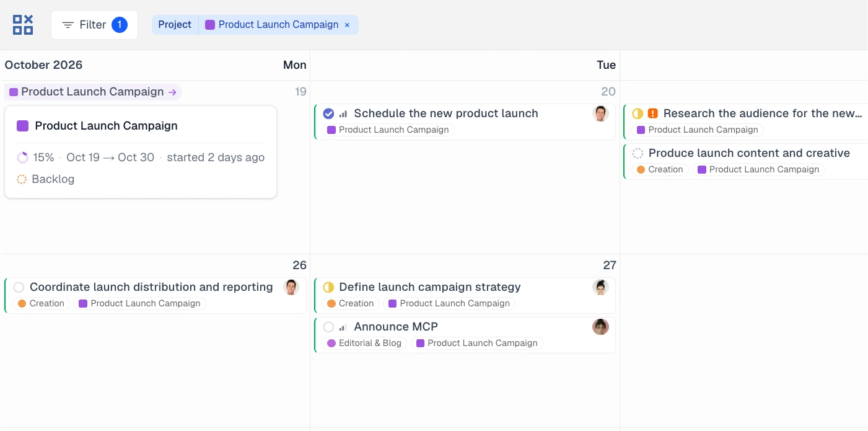The image size is (868, 431).
Task: Click assignee avatar on Coordinate launch distribution
Action: (x=291, y=287)
